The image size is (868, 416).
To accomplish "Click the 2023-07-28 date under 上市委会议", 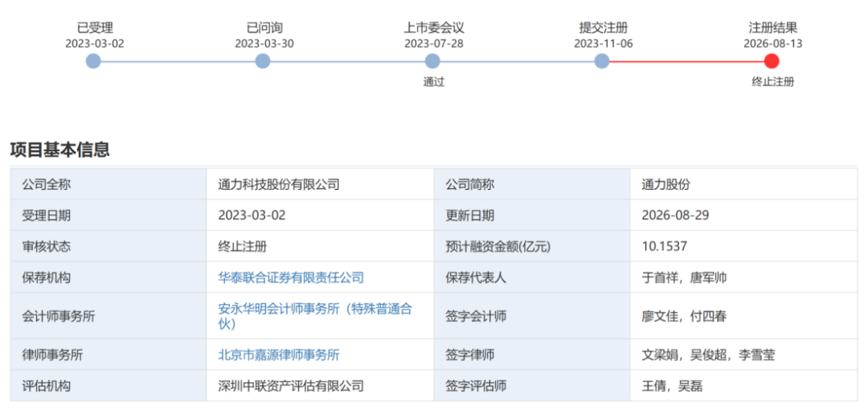I will point(434,43).
